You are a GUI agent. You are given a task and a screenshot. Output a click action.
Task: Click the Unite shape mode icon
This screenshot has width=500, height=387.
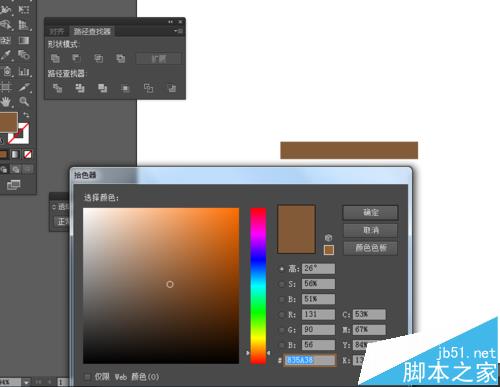point(55,59)
